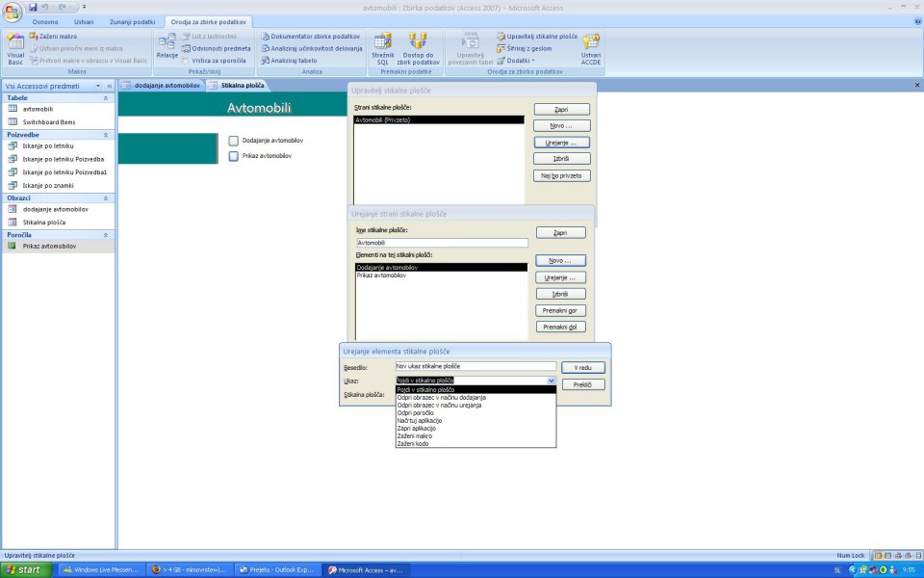Toggle Vrstica za sporočila checkbox
This screenshot has height=578, width=924.
[186, 61]
